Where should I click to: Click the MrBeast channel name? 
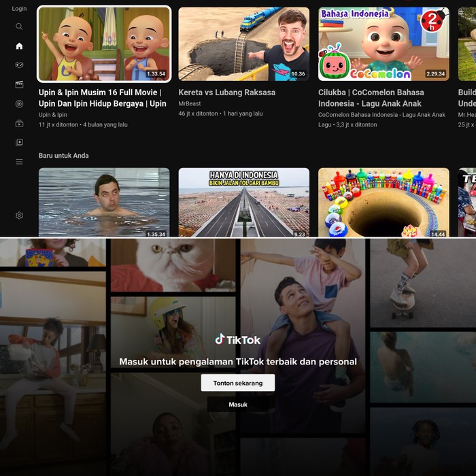[190, 103]
